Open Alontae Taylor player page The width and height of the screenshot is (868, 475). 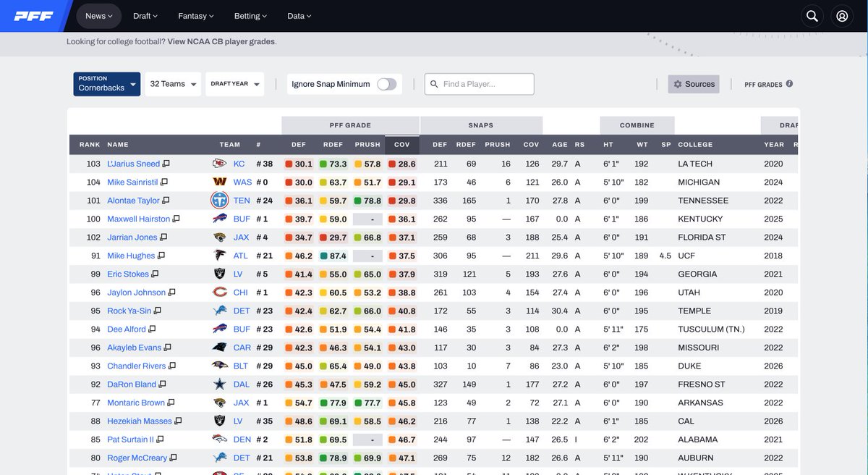click(x=134, y=201)
